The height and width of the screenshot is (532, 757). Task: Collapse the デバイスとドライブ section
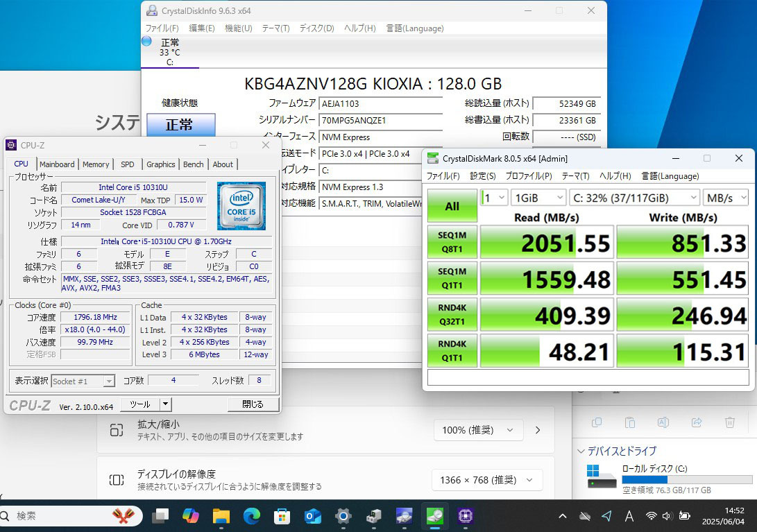point(581,451)
